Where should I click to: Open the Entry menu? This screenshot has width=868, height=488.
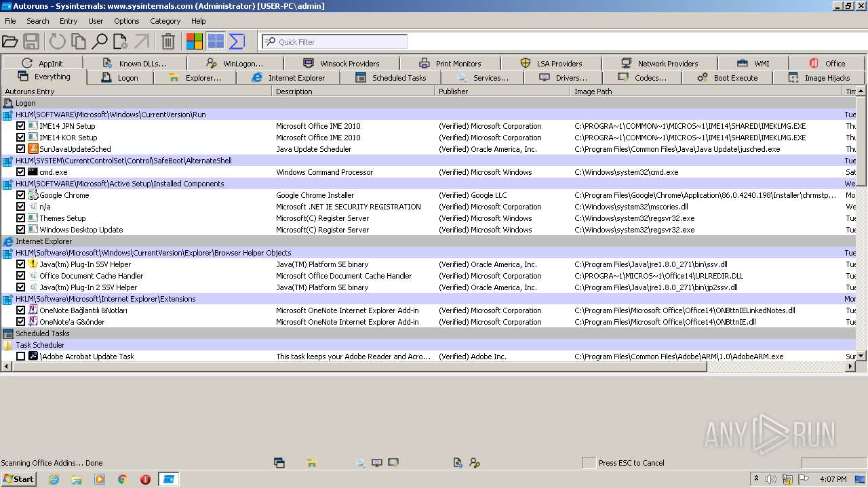68,21
